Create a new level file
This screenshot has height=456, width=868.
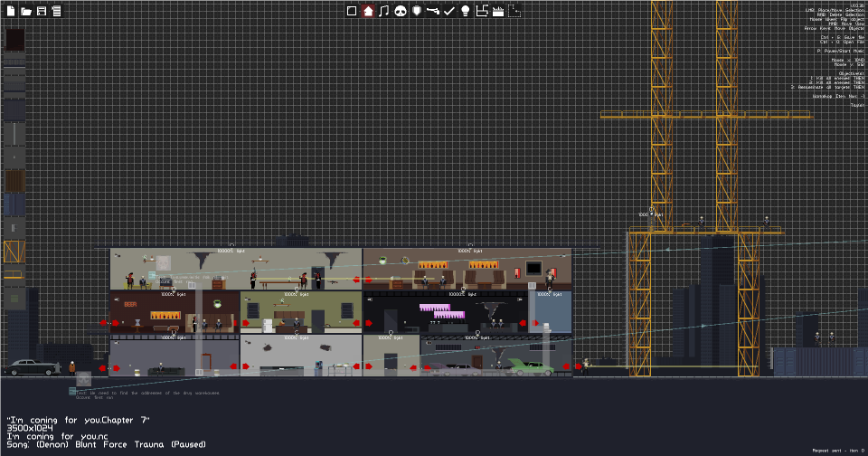point(11,11)
